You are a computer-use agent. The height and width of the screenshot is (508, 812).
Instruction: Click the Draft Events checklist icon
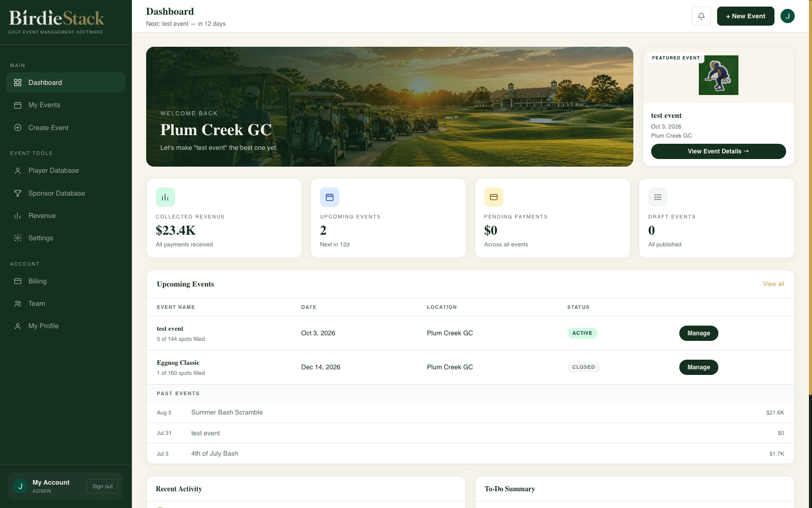pos(658,197)
